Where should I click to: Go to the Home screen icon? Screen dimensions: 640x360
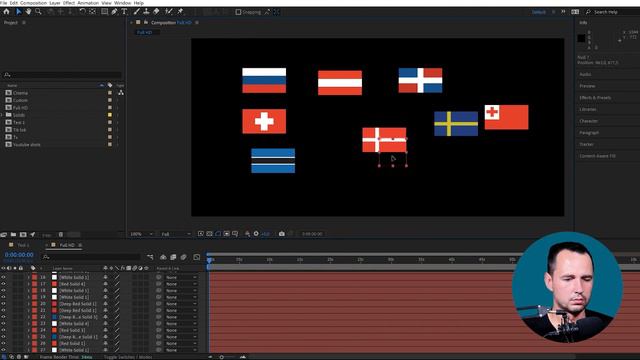pos(6,12)
